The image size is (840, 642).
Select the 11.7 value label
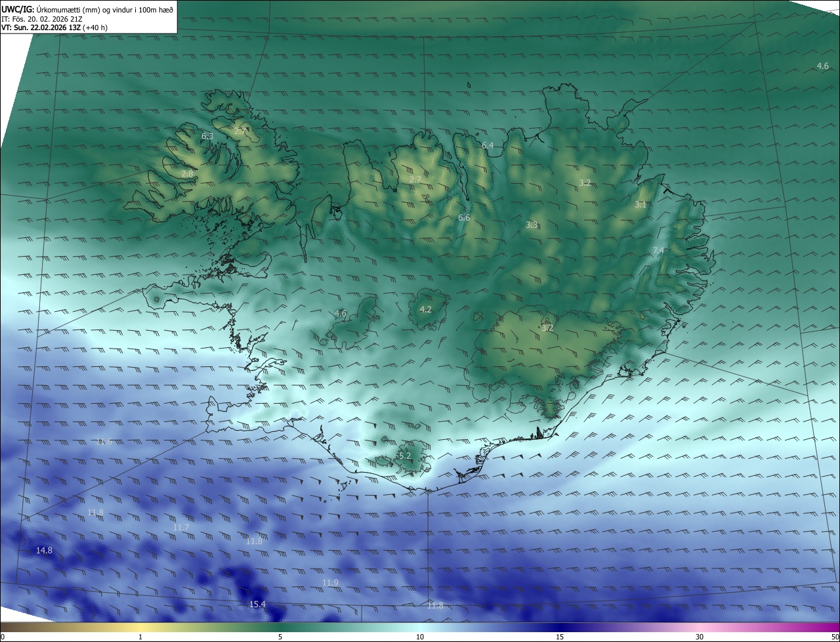(181, 528)
